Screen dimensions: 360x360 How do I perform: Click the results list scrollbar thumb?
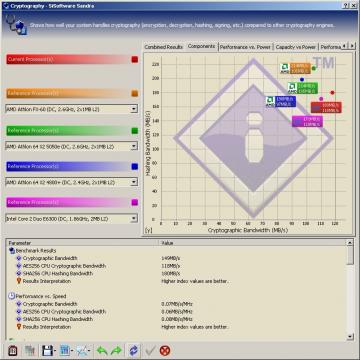(350, 255)
